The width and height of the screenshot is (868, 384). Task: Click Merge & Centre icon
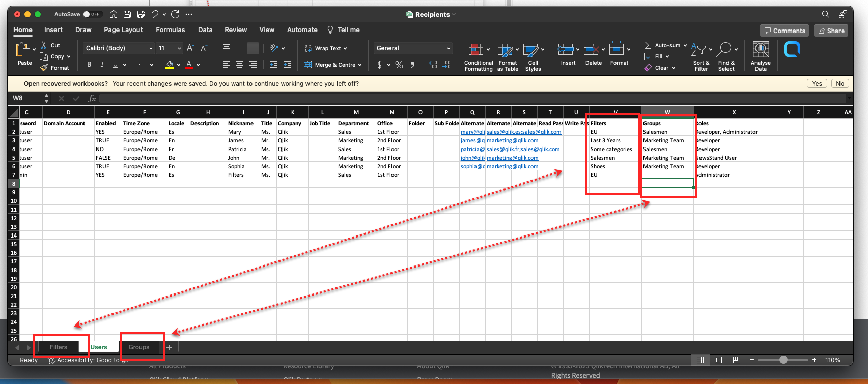pos(308,65)
